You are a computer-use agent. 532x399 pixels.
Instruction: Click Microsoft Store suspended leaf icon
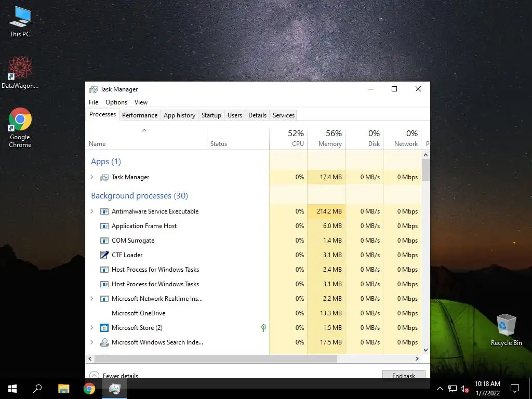click(x=263, y=327)
